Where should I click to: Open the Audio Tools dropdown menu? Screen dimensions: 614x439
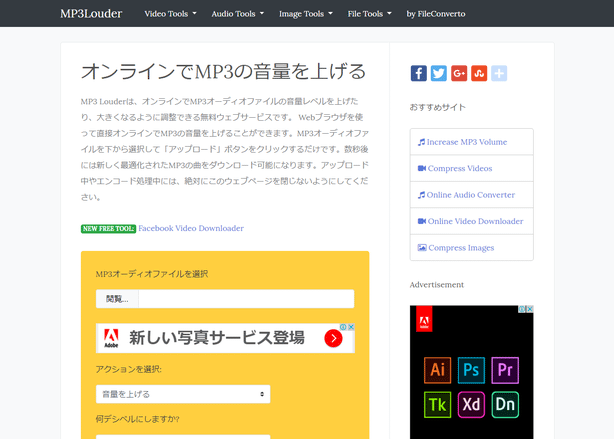pos(238,14)
